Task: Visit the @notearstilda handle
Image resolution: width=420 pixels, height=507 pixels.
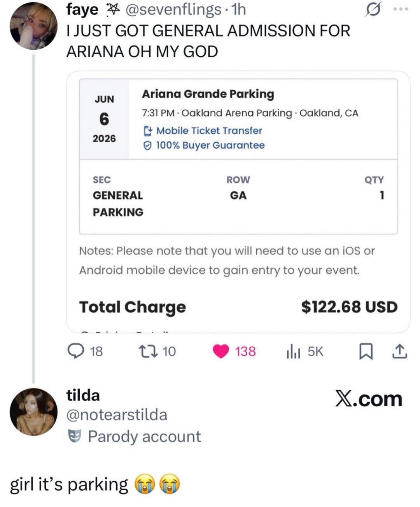Action: pos(117,415)
